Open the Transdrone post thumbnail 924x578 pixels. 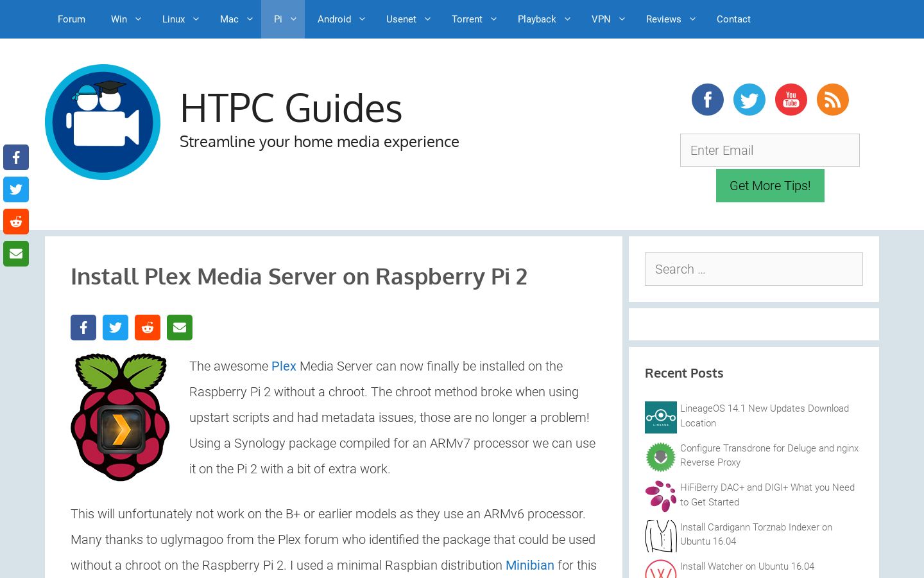click(661, 457)
